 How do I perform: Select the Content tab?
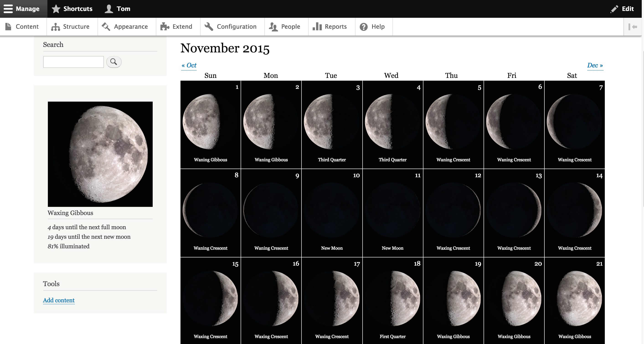[x=23, y=26]
